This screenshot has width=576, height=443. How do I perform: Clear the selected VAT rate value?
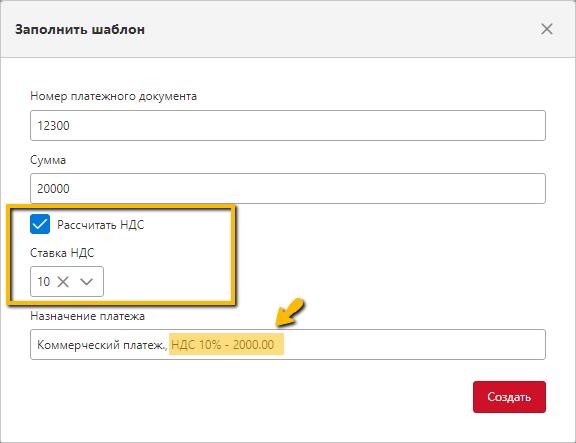pyautogui.click(x=63, y=282)
